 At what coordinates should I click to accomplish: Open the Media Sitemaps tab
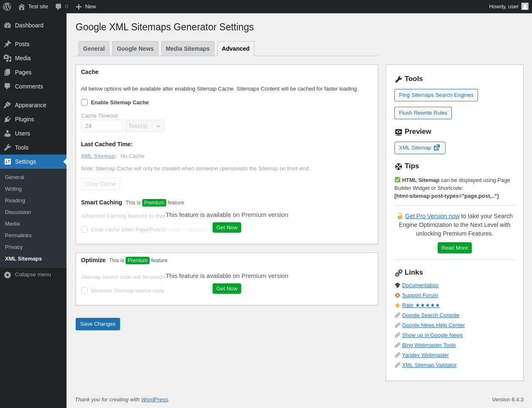[x=187, y=49]
